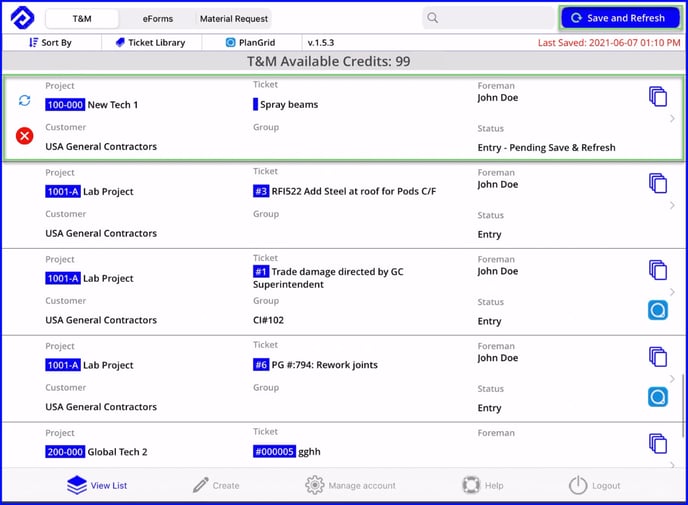Click the Help lifebuoy icon
688x505 pixels.
pyautogui.click(x=471, y=485)
